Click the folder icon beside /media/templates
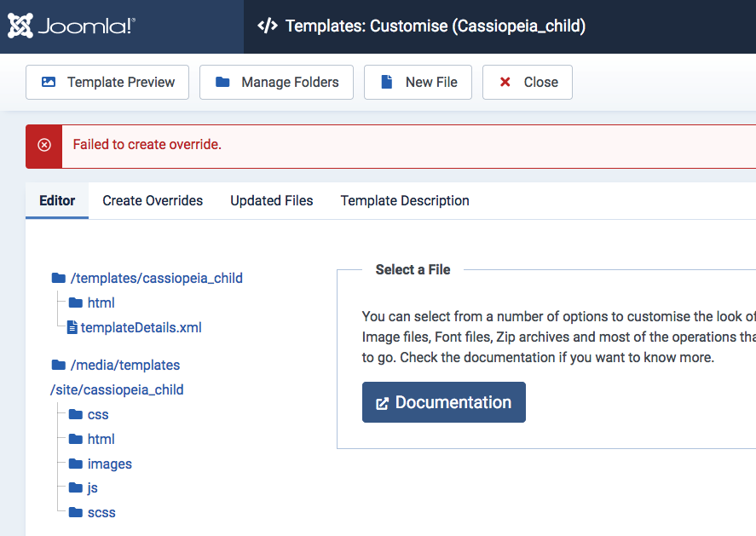The image size is (756, 536). click(58, 365)
